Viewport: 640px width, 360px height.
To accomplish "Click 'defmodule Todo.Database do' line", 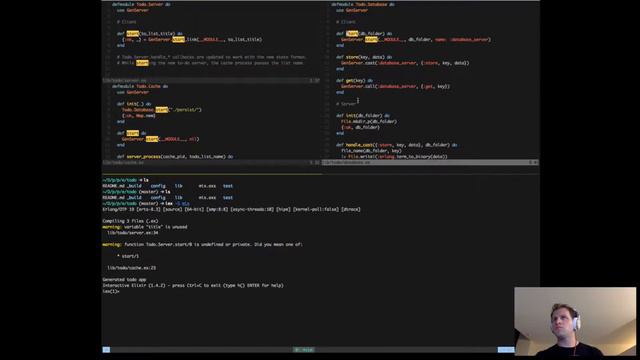I will [x=363, y=4].
